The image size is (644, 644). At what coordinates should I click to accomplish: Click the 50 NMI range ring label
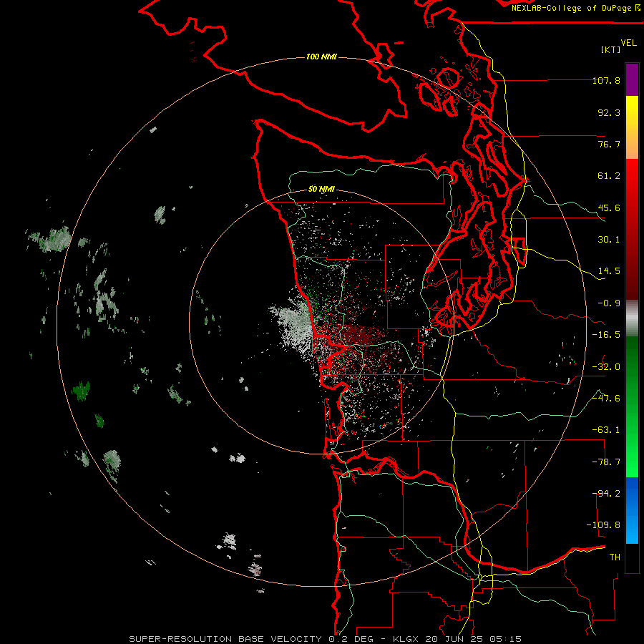(321, 189)
